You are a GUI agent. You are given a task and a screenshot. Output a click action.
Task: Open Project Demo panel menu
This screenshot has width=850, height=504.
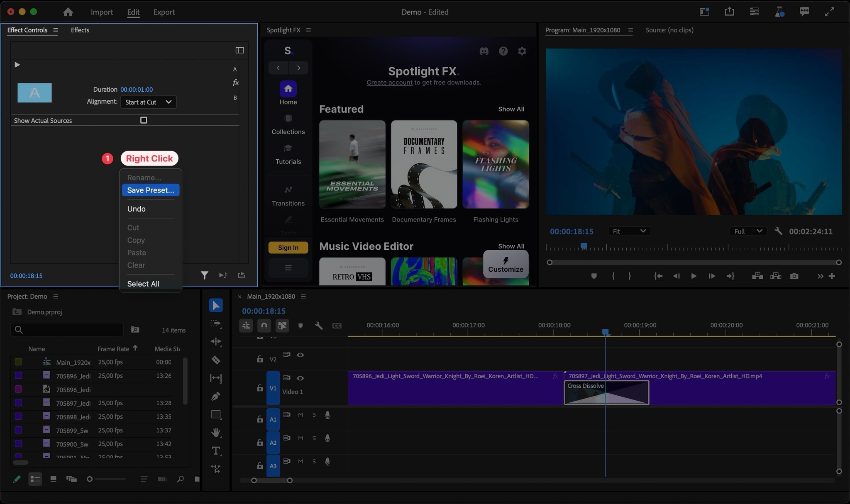point(56,296)
